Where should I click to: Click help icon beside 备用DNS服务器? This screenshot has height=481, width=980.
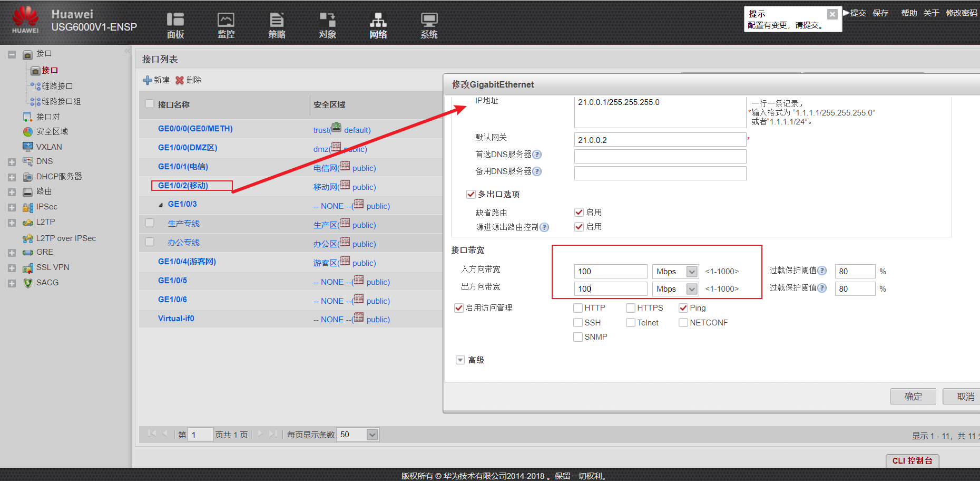click(x=537, y=171)
